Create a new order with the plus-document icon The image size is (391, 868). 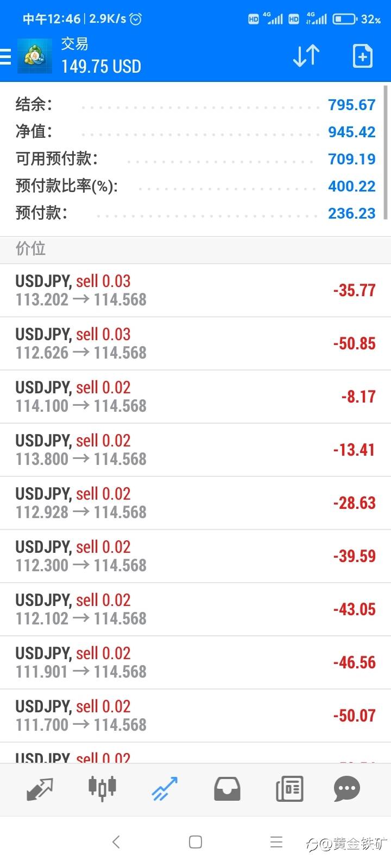point(362,56)
